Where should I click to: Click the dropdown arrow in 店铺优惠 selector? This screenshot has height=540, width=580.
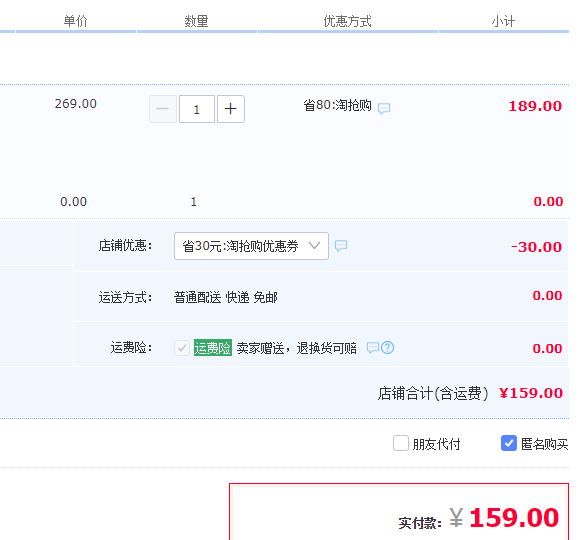tap(314, 246)
